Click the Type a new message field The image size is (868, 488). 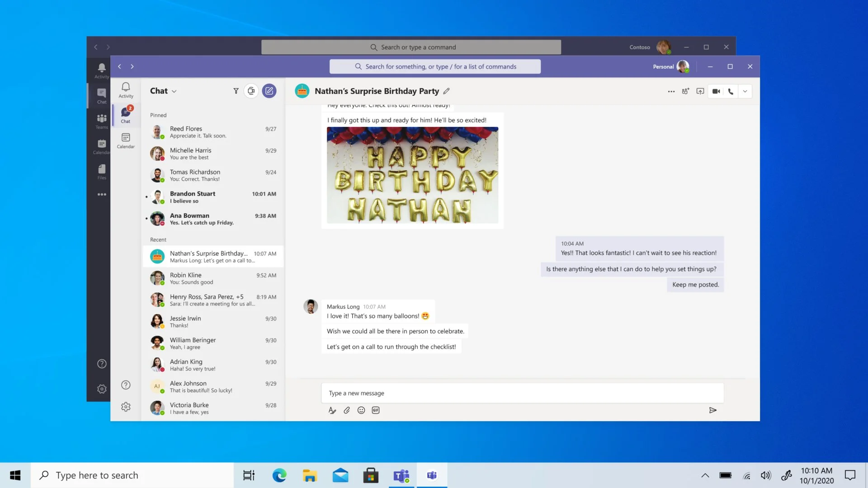497,393
